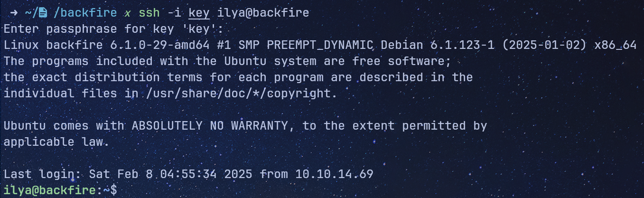Click the green ilya@backfire bottom prompt
The width and height of the screenshot is (644, 198).
[49, 190]
